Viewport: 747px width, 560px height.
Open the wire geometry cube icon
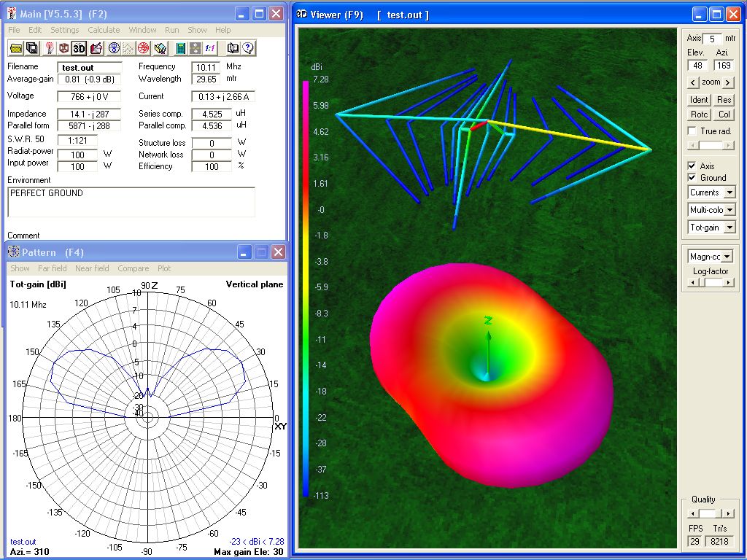tap(64, 48)
